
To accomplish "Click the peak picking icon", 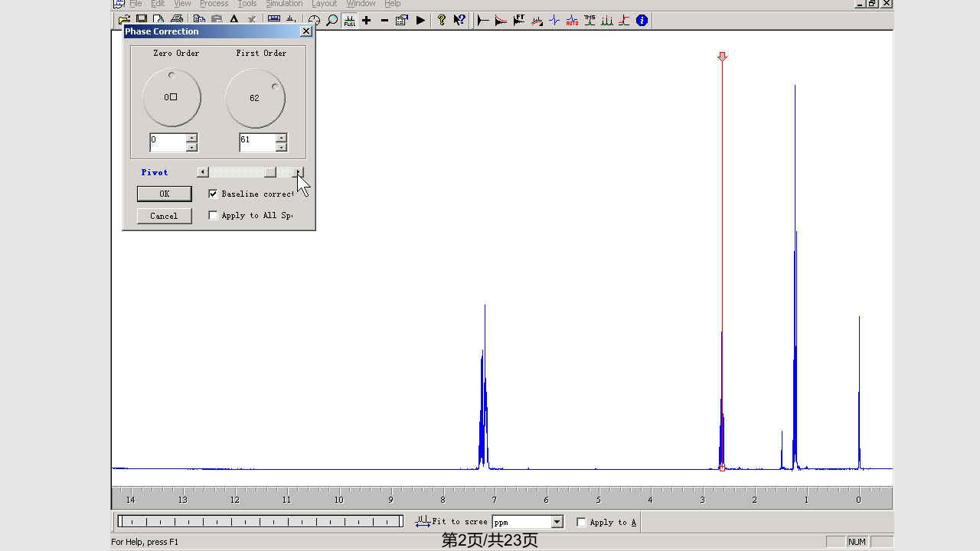I will pyautogui.click(x=607, y=21).
